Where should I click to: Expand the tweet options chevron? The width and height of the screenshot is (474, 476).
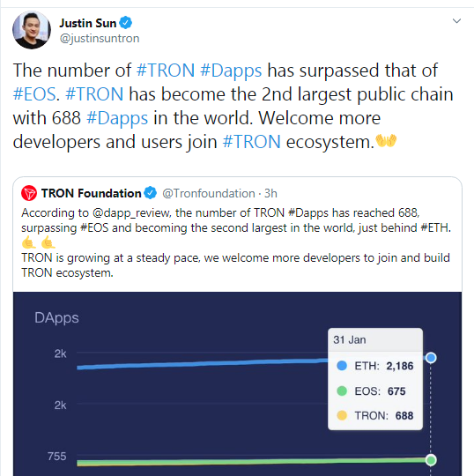(x=456, y=21)
